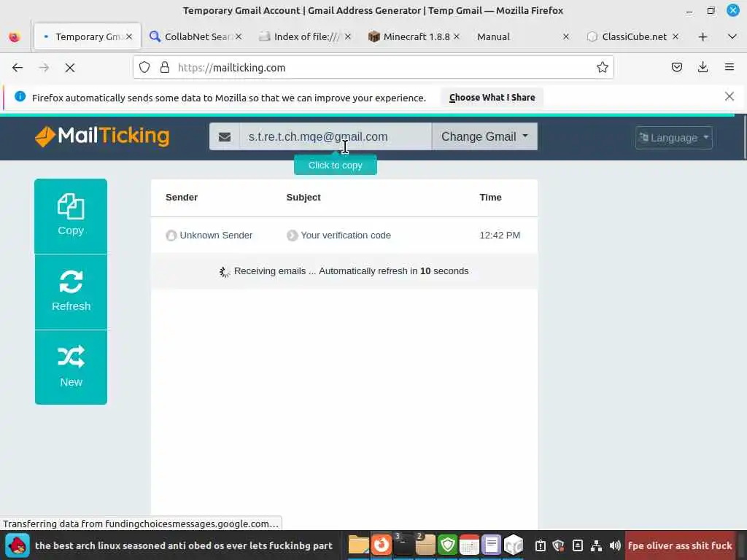Close the Minecraft 1.8.8 tab
The height and width of the screenshot is (560, 747).
(x=457, y=36)
